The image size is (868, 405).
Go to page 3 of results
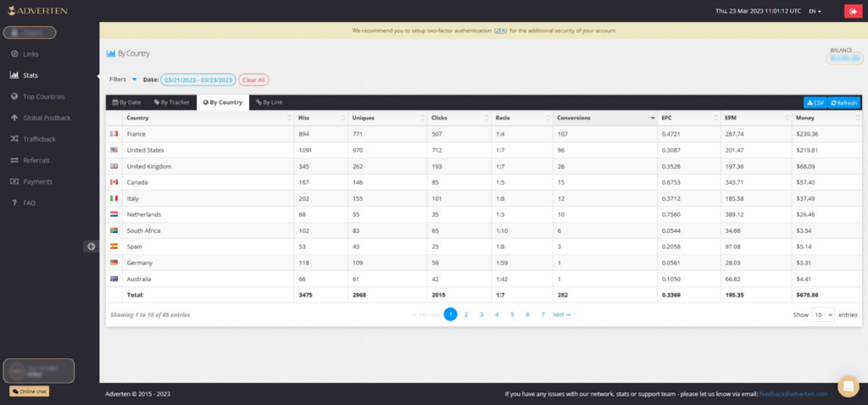[x=481, y=314]
